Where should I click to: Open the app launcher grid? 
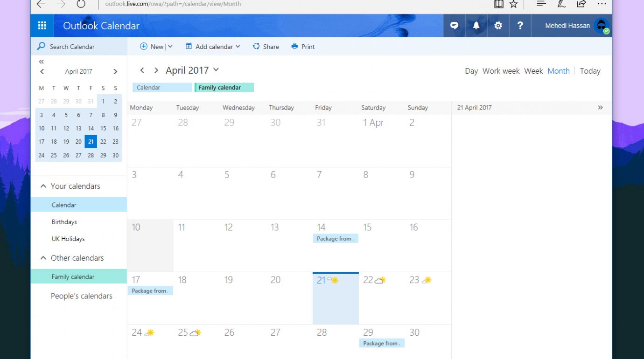click(42, 26)
